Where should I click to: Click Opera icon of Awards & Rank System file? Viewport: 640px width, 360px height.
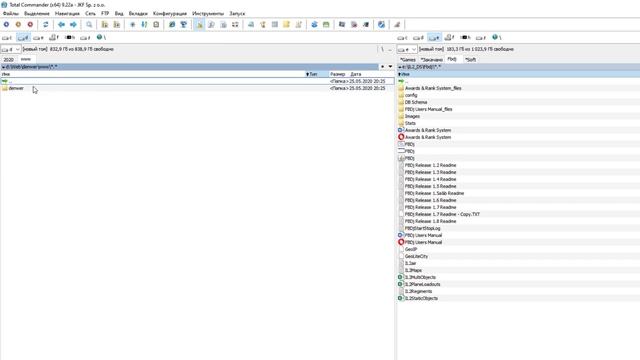click(401, 137)
